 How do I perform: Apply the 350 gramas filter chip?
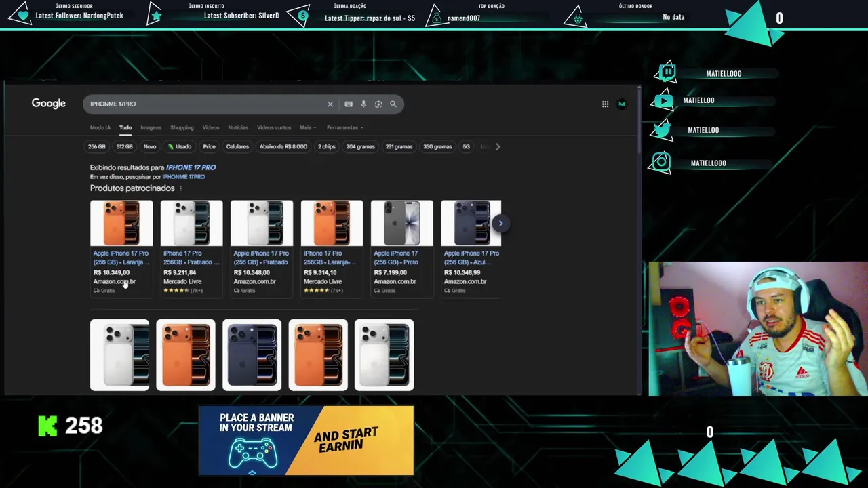(437, 146)
